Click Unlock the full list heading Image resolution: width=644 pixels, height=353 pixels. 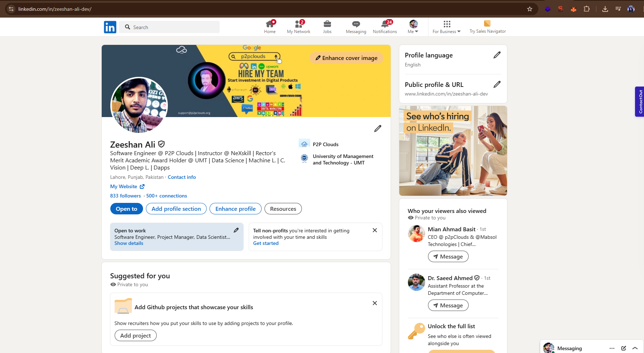tap(451, 326)
